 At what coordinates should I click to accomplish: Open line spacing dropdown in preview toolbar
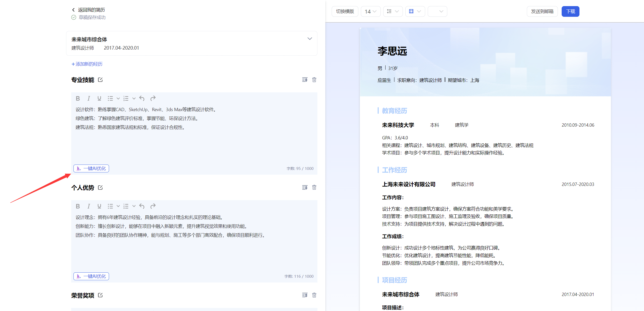click(393, 11)
